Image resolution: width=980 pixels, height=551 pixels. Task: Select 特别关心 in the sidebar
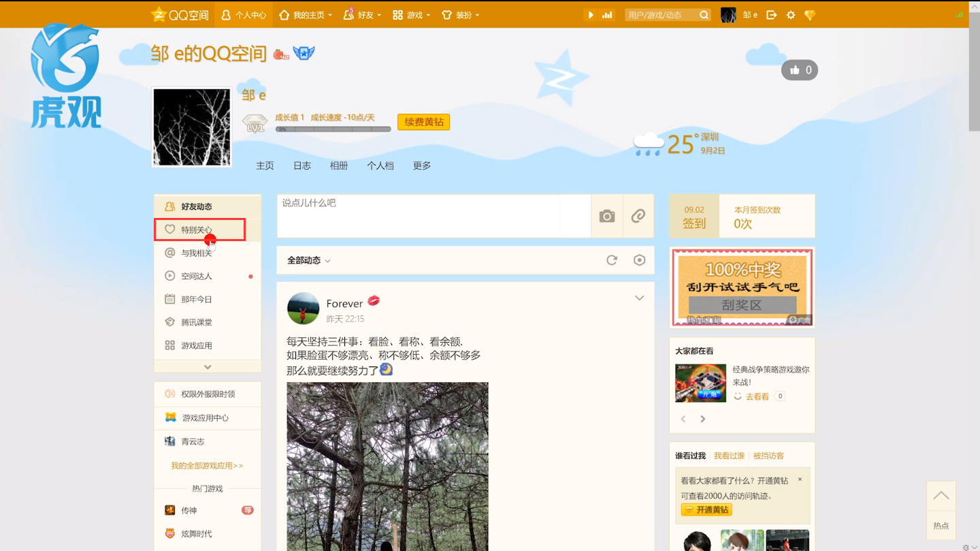click(208, 230)
